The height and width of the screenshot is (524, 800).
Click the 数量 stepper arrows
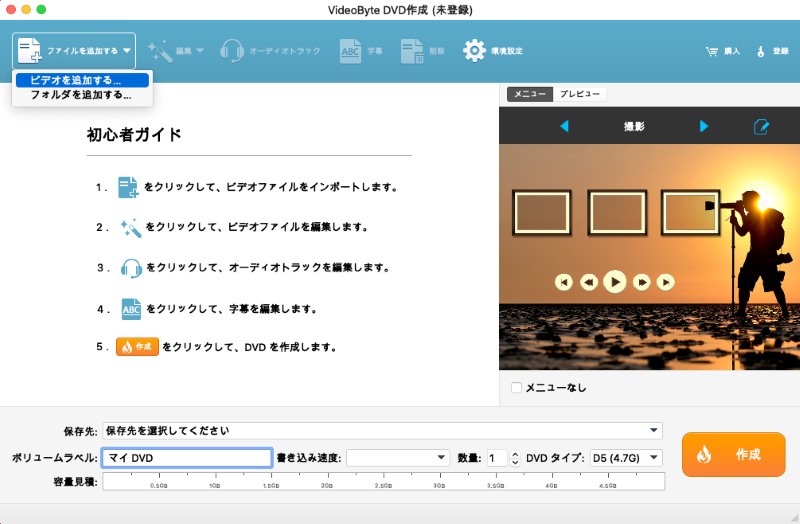[x=515, y=458]
